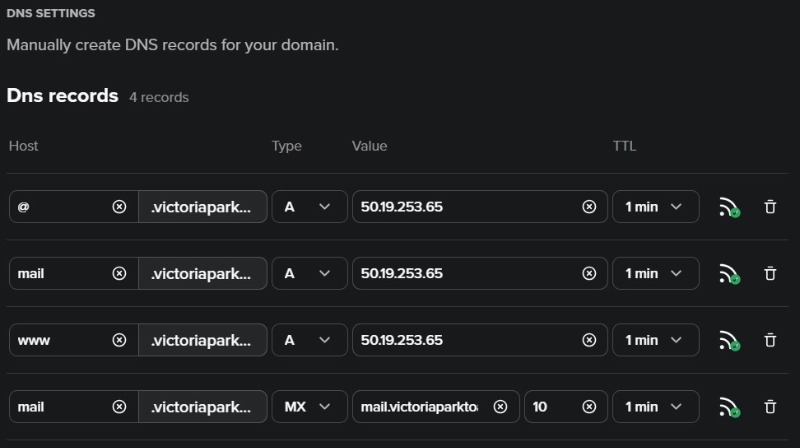Delete the @ A record with trash icon

pyautogui.click(x=770, y=207)
